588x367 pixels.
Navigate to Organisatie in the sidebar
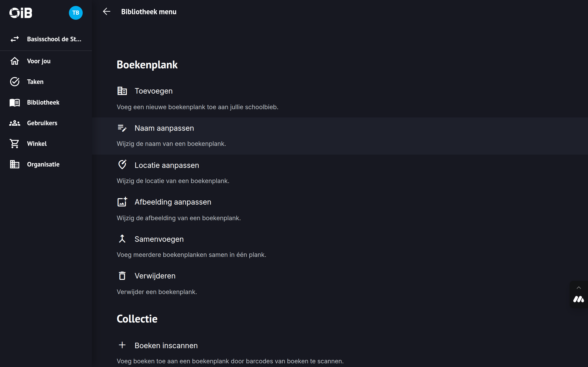[43, 164]
